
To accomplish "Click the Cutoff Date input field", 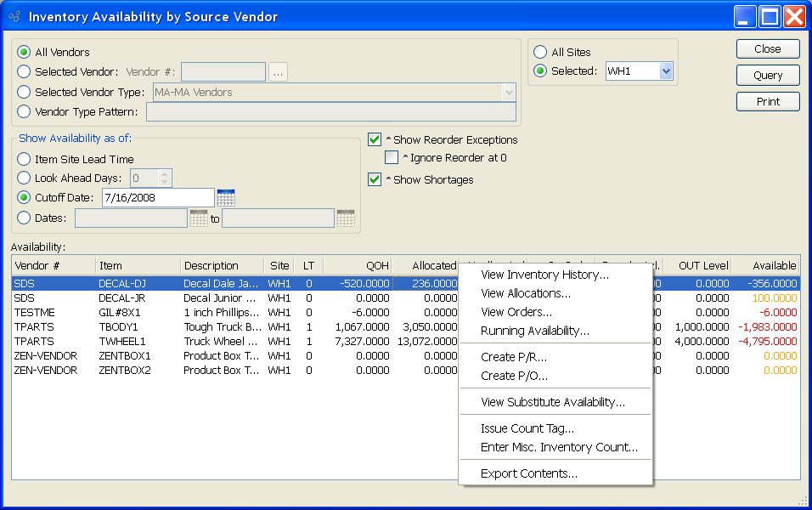I will click(157, 198).
